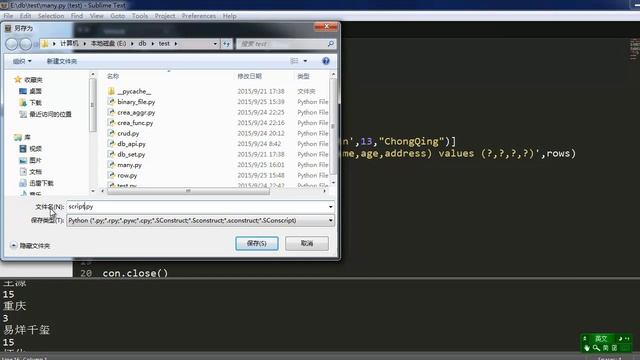Open the Tools menu in Sublime Text
The height and width of the screenshot is (360, 640).
pyautogui.click(x=140, y=16)
